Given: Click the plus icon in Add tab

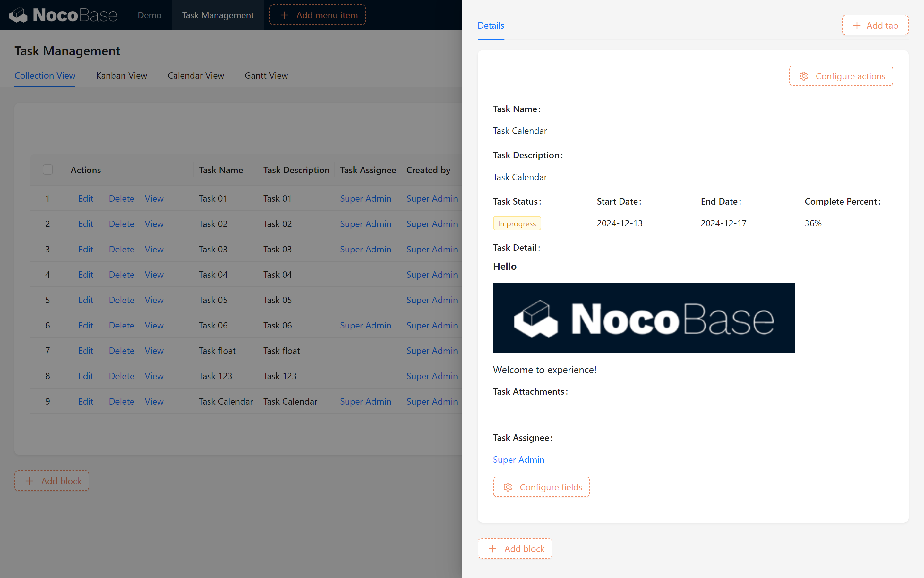Looking at the screenshot, I should (x=857, y=26).
